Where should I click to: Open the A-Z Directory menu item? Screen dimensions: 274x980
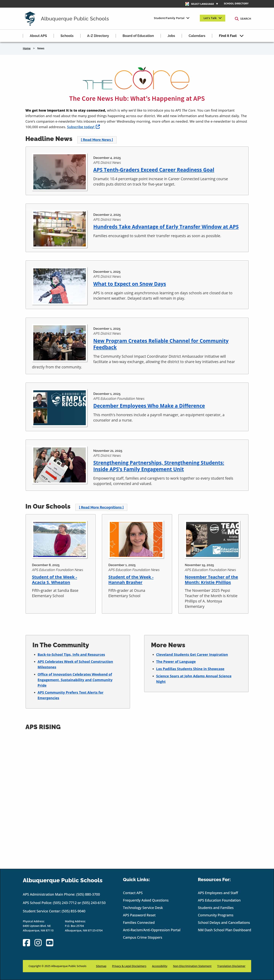[98, 36]
